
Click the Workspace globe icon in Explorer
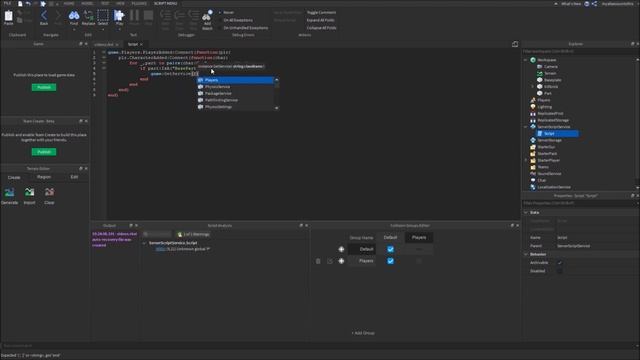[x=533, y=60]
